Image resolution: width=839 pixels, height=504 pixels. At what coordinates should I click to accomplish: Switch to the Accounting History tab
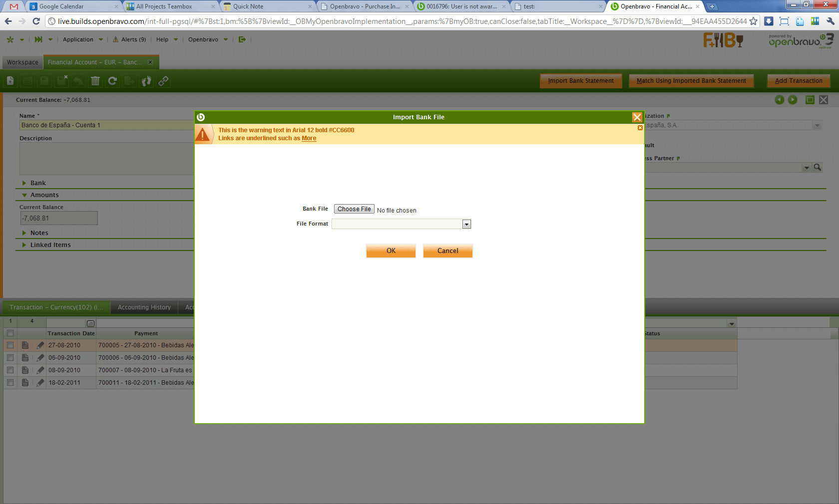click(144, 307)
